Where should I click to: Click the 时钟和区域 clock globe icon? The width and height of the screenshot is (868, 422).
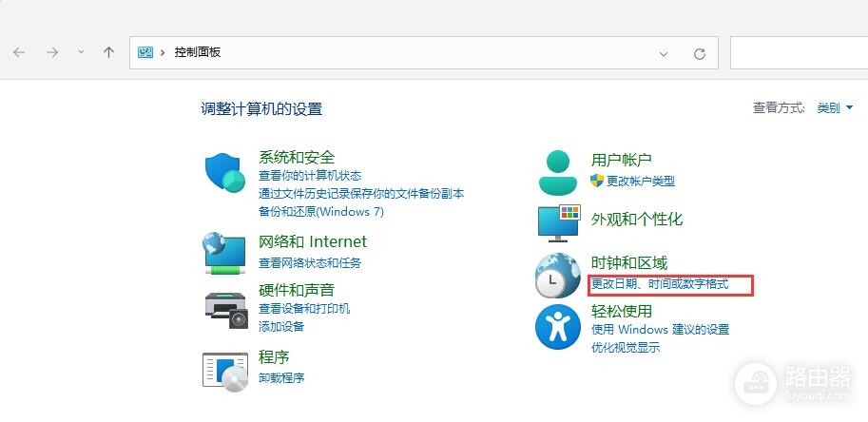coord(557,276)
